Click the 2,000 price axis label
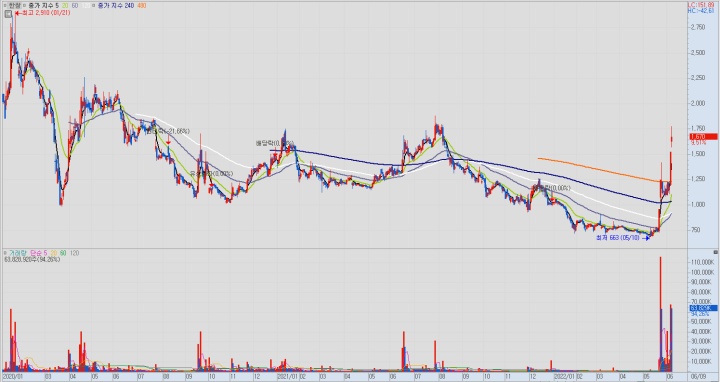The height and width of the screenshot is (382, 720). pos(698,103)
